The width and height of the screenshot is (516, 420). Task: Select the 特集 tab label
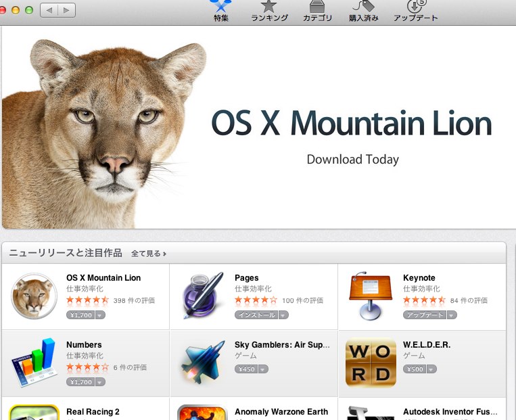tap(221, 18)
